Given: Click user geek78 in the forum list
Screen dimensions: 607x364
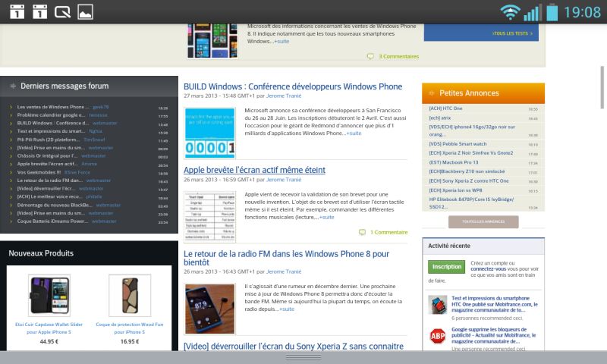Looking at the screenshot, I should (101, 107).
